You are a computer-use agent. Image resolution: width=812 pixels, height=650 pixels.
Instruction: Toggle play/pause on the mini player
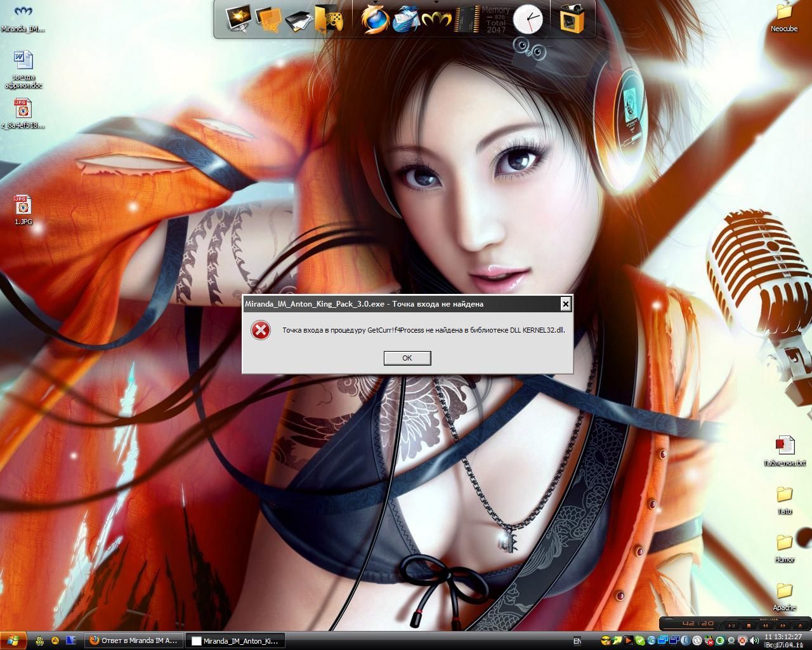(x=731, y=625)
